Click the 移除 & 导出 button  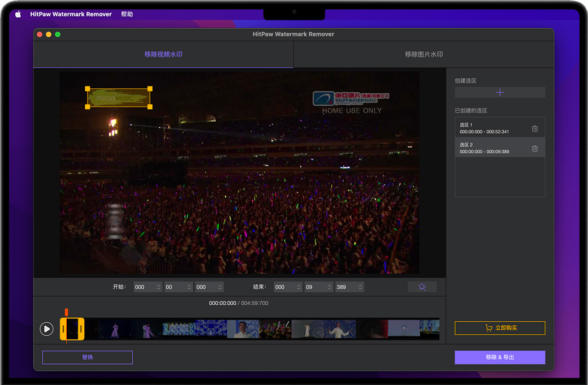(x=500, y=357)
